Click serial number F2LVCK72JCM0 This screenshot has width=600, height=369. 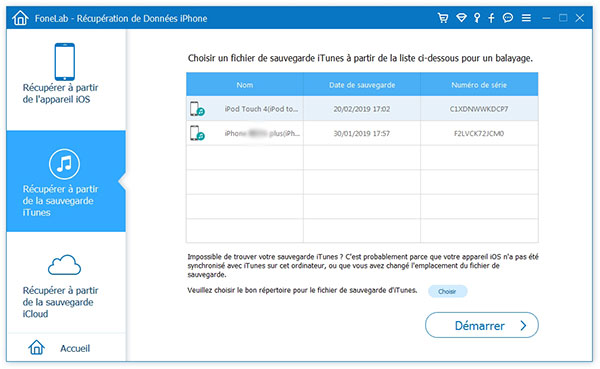point(479,134)
